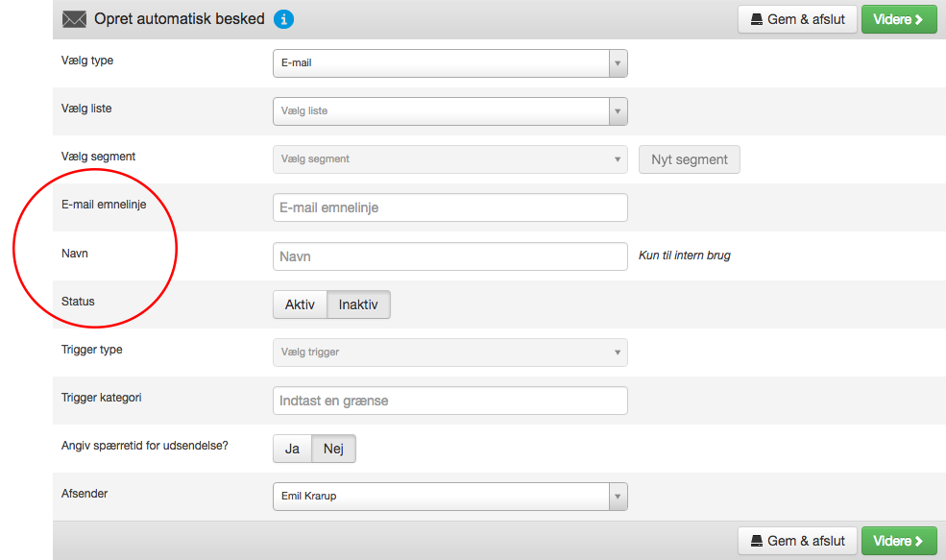The height and width of the screenshot is (560, 946).
Task: Focus the Indtast en grænse field
Action: (x=450, y=401)
